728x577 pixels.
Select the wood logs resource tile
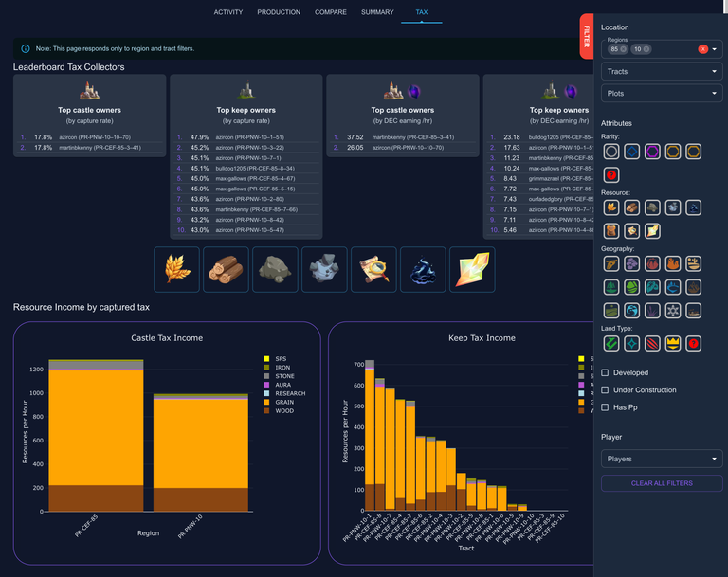[226, 270]
